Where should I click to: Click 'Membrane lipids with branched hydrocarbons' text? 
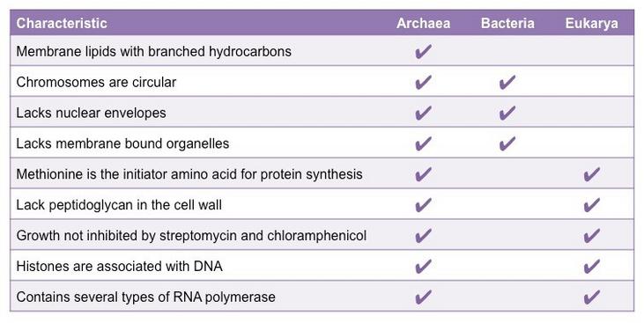153,51
